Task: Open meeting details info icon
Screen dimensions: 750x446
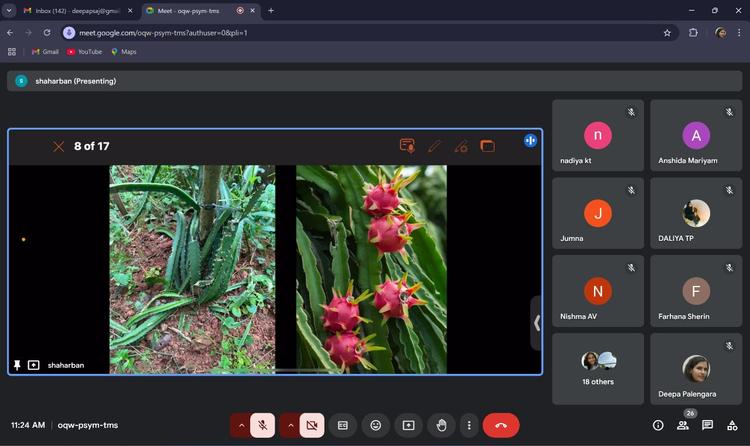Action: point(658,425)
